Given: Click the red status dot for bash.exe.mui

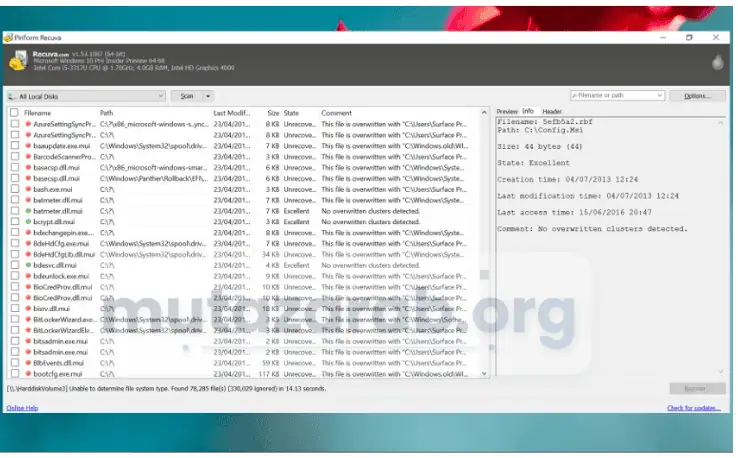Looking at the screenshot, I should coord(28,189).
